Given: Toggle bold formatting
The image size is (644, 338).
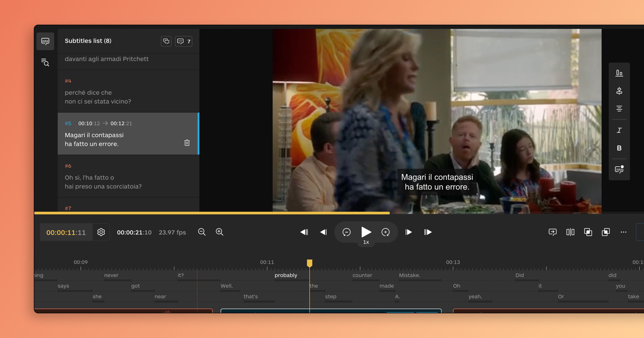Looking at the screenshot, I should (619, 148).
